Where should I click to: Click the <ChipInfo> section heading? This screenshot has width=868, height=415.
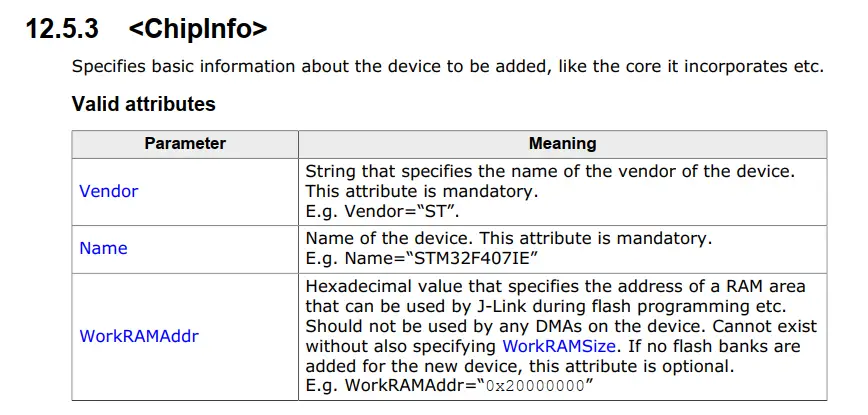[198, 29]
